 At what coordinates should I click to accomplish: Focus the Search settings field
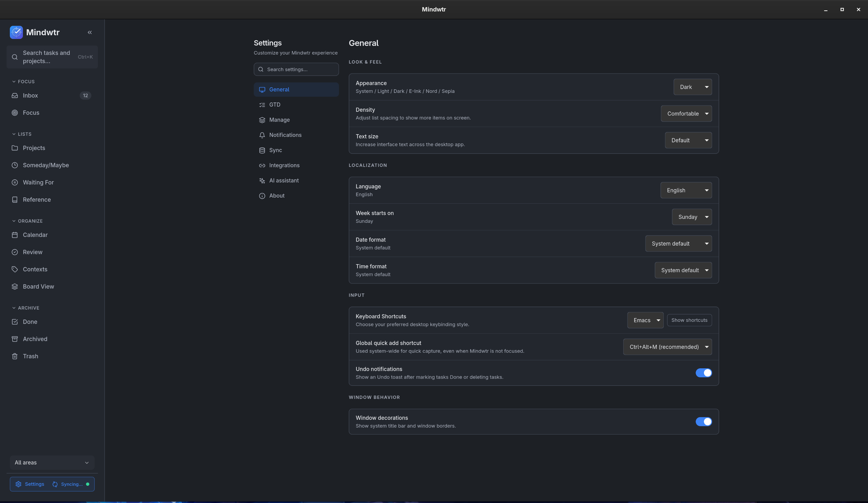[x=296, y=69]
